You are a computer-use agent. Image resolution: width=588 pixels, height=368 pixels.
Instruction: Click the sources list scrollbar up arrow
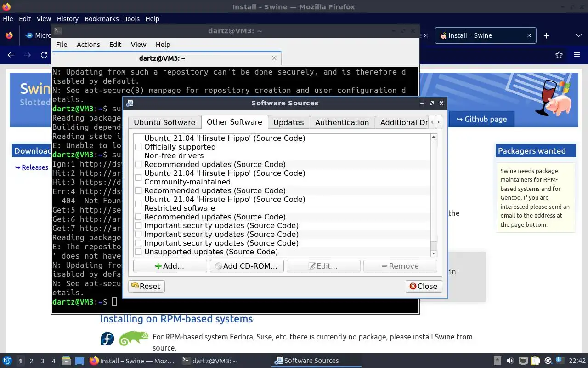pos(434,137)
